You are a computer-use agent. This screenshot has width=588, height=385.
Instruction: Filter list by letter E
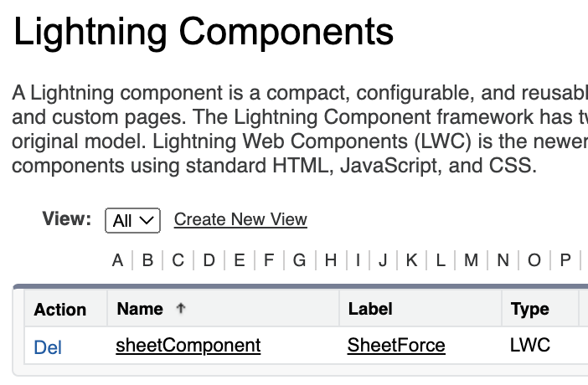pyautogui.click(x=239, y=260)
